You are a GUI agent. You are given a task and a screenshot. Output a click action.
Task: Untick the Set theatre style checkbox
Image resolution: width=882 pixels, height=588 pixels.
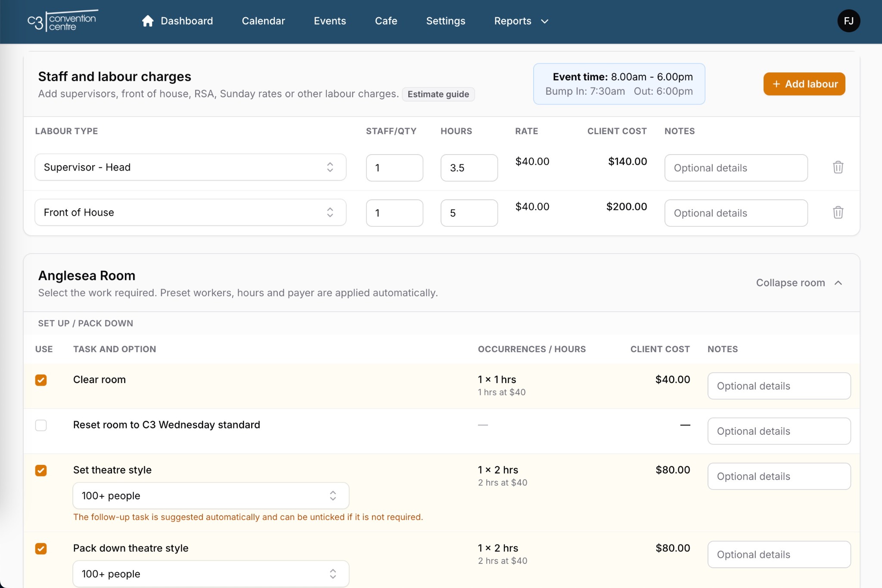tap(41, 470)
